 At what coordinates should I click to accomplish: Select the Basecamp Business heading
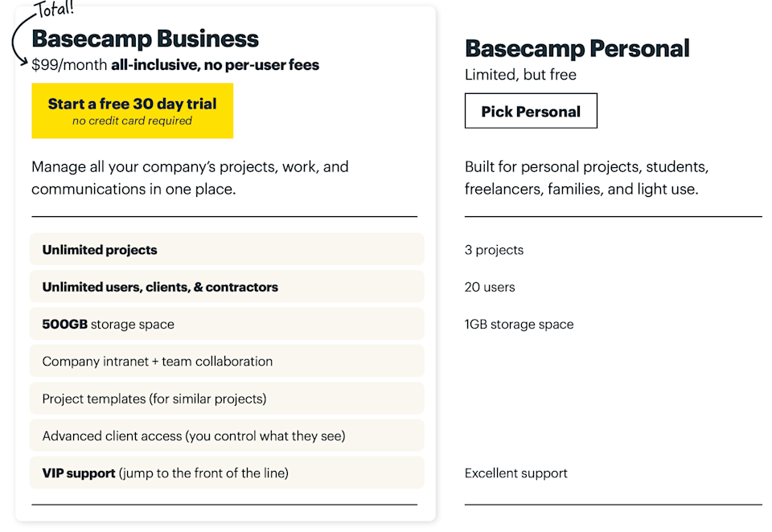tap(145, 39)
